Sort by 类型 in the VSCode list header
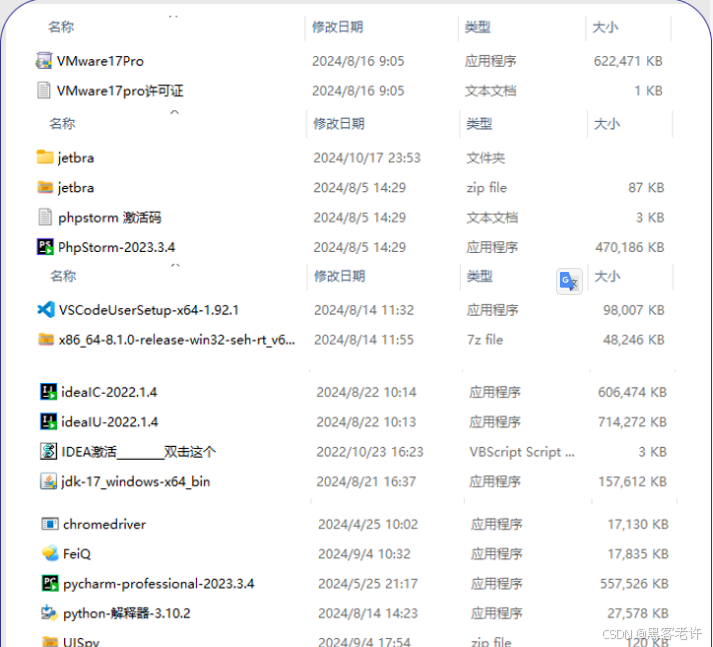 (x=480, y=276)
